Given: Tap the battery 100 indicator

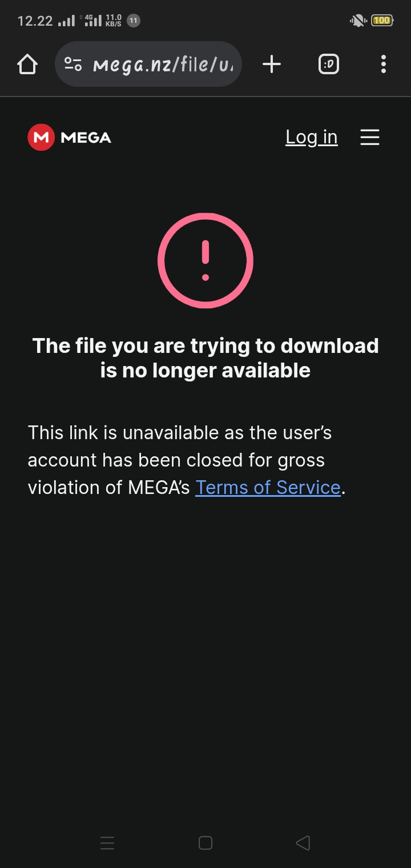Looking at the screenshot, I should click(382, 21).
